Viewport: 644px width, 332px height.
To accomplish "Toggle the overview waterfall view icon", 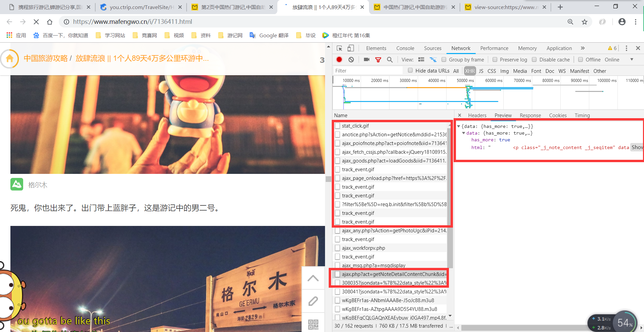I will click(x=433, y=60).
